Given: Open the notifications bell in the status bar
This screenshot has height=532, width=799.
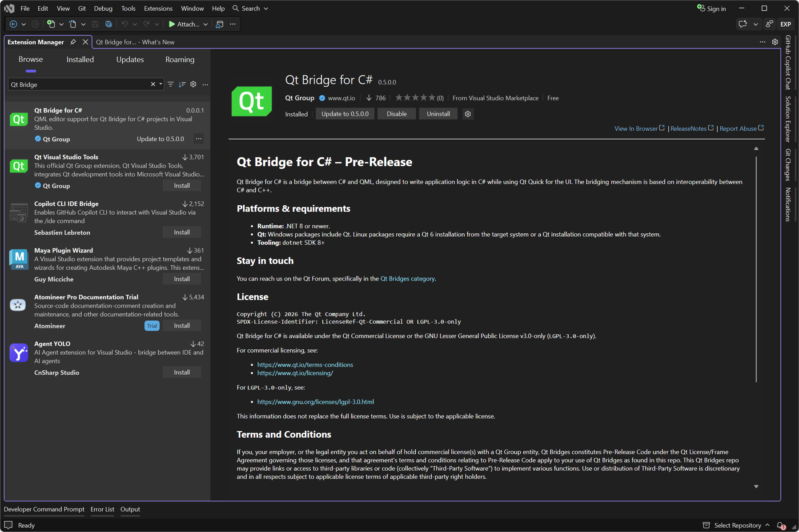Looking at the screenshot, I should 781,526.
